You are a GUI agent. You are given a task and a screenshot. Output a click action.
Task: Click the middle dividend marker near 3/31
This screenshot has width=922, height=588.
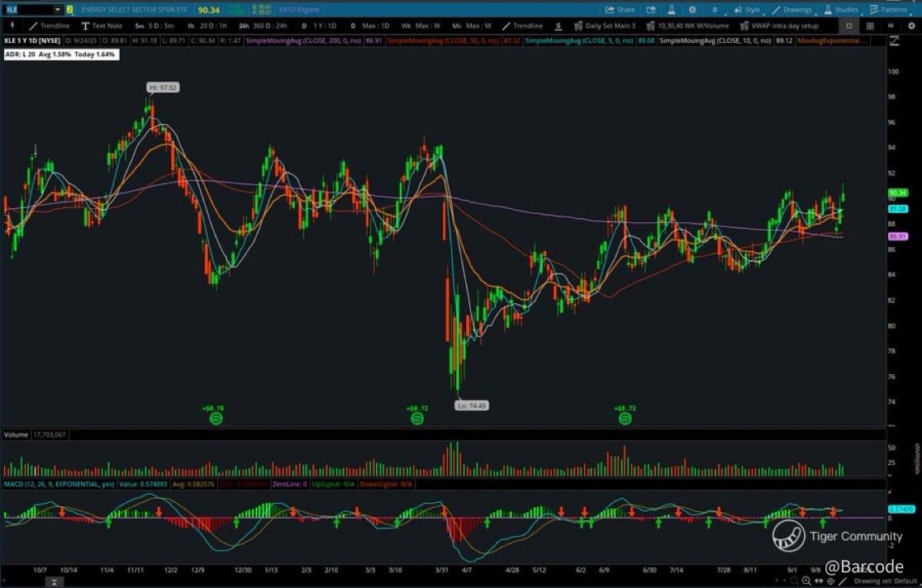click(x=417, y=418)
